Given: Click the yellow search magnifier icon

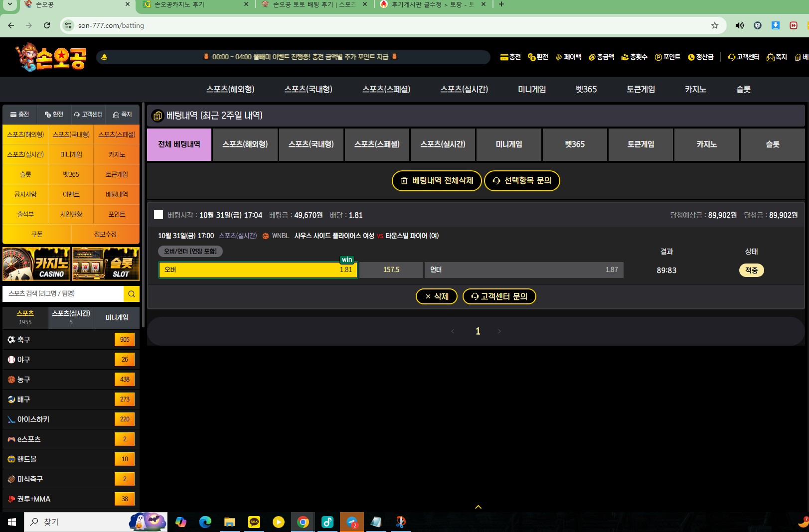Looking at the screenshot, I should 132,294.
